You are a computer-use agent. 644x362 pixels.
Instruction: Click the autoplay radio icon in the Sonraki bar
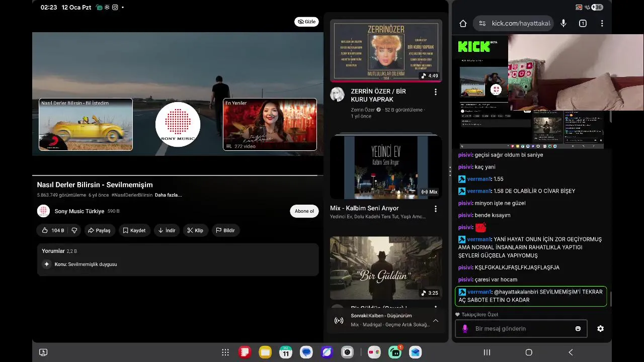pyautogui.click(x=339, y=320)
